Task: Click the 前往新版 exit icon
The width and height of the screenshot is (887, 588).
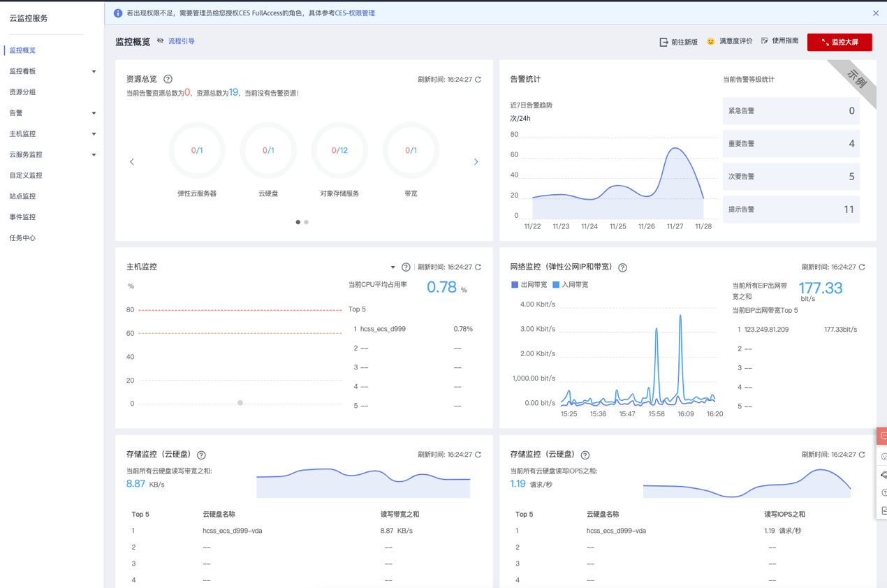Action: pos(664,42)
